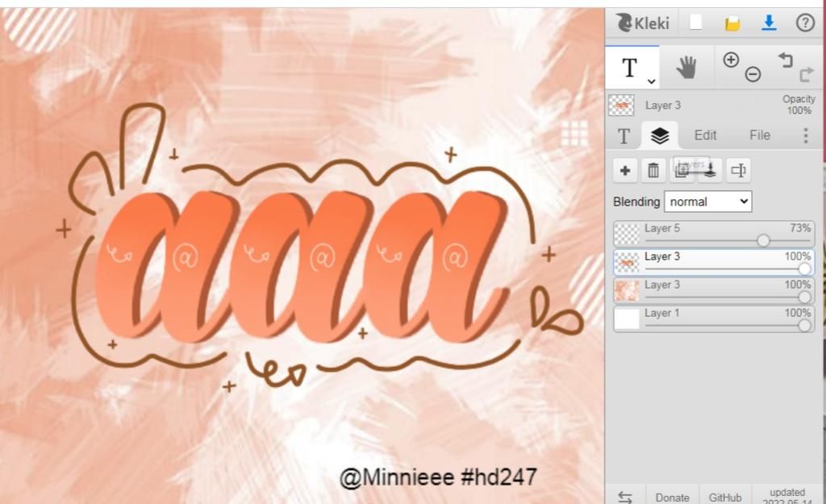Zoom out with the minus magnifier
This screenshot has height=504, width=826.
(753, 74)
